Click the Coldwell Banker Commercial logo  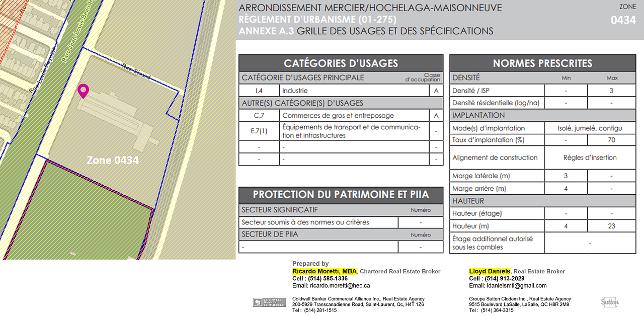(269, 302)
